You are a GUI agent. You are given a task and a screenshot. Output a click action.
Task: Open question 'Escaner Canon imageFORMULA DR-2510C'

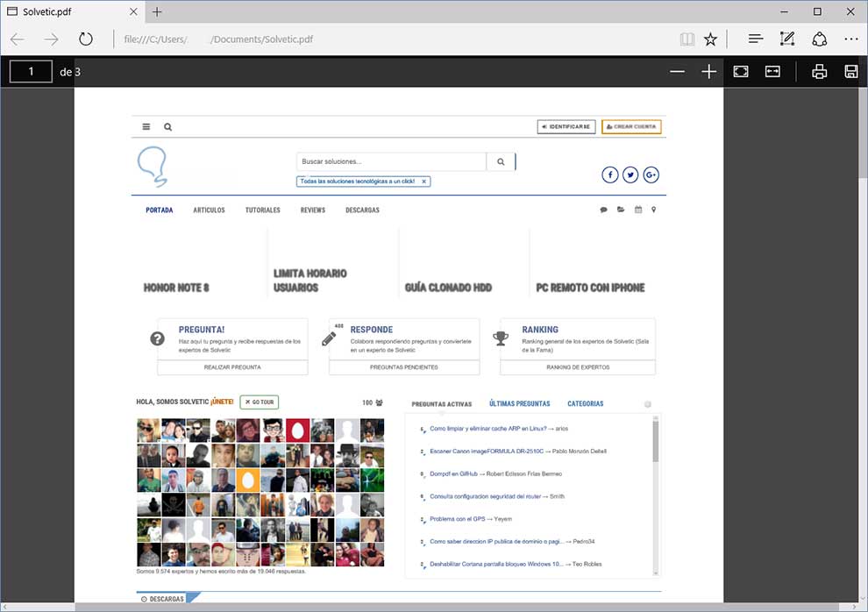click(x=487, y=452)
